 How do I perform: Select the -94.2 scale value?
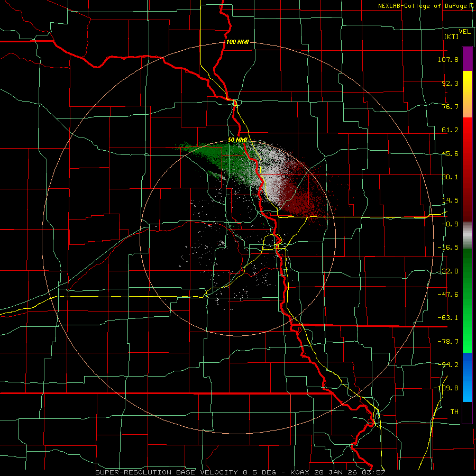click(448, 365)
